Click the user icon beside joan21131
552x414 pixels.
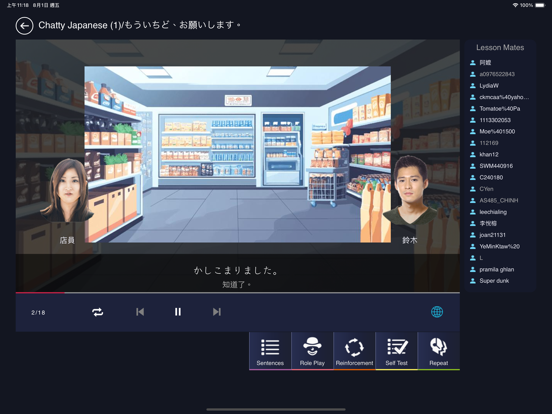point(473,235)
